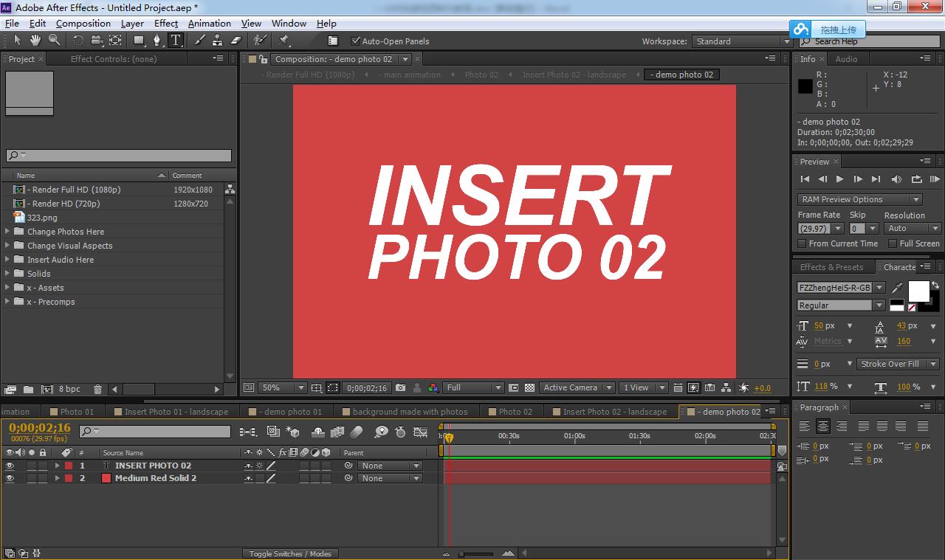Open the Composition menu

pyautogui.click(x=83, y=24)
